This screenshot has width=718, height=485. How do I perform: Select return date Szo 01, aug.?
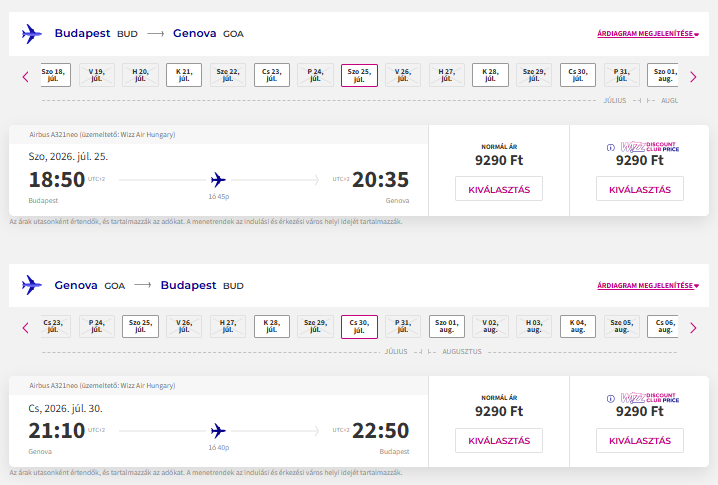(447, 327)
